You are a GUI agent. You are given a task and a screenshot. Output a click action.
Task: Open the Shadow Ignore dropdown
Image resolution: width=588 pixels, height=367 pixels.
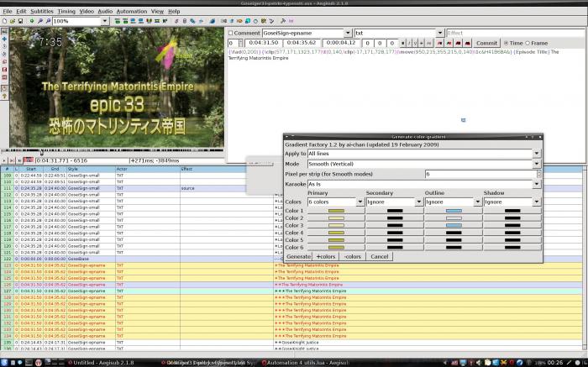537,202
